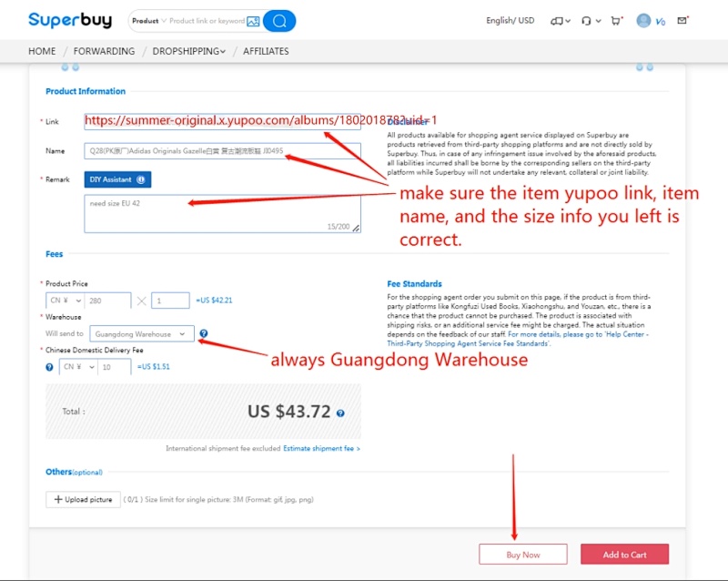Click the Buy Now button
The image size is (728, 581).
pyautogui.click(x=522, y=555)
